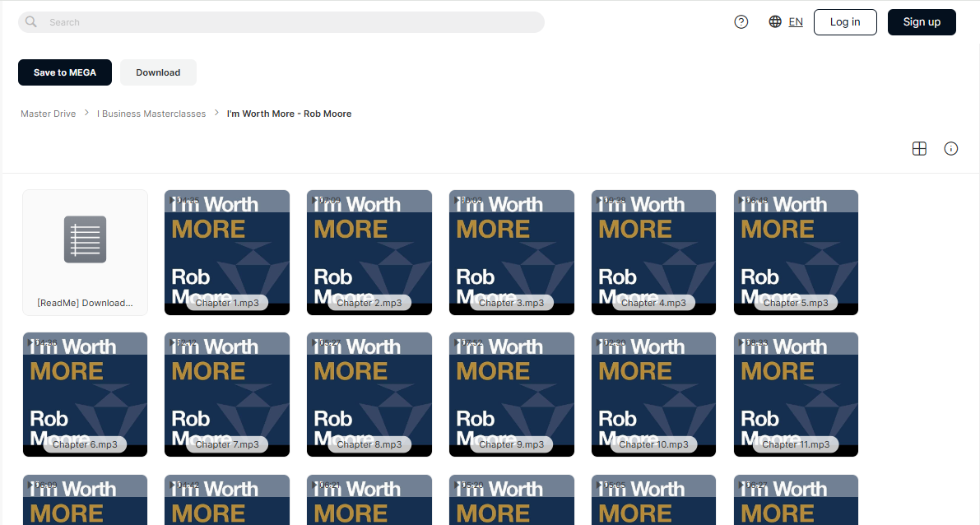Select the [ReadMe] Download... file name

(x=85, y=303)
